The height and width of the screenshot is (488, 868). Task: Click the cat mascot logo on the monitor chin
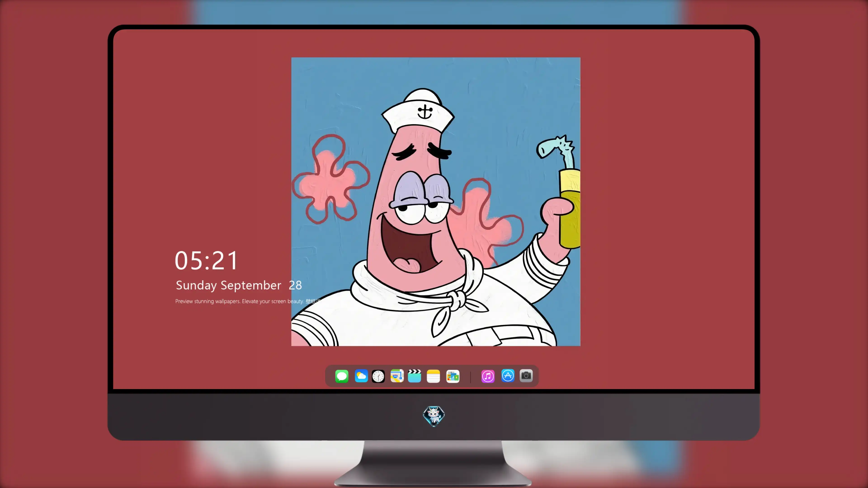(x=434, y=416)
